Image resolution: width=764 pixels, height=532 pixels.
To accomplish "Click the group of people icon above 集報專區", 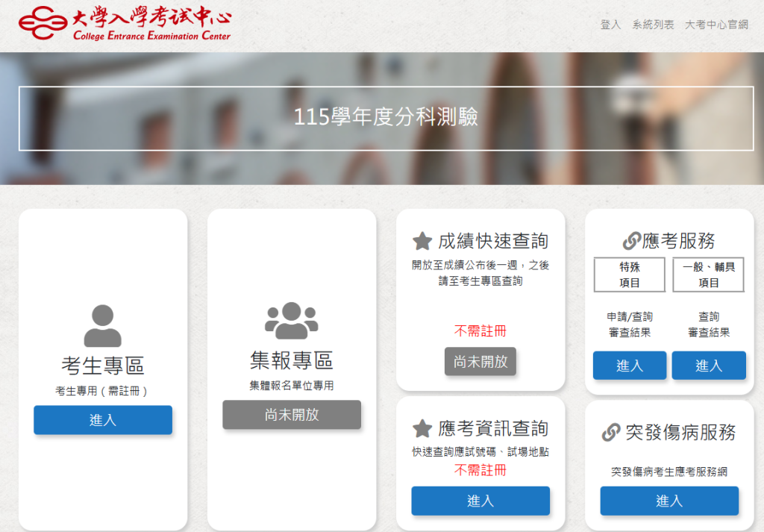I will [292, 321].
